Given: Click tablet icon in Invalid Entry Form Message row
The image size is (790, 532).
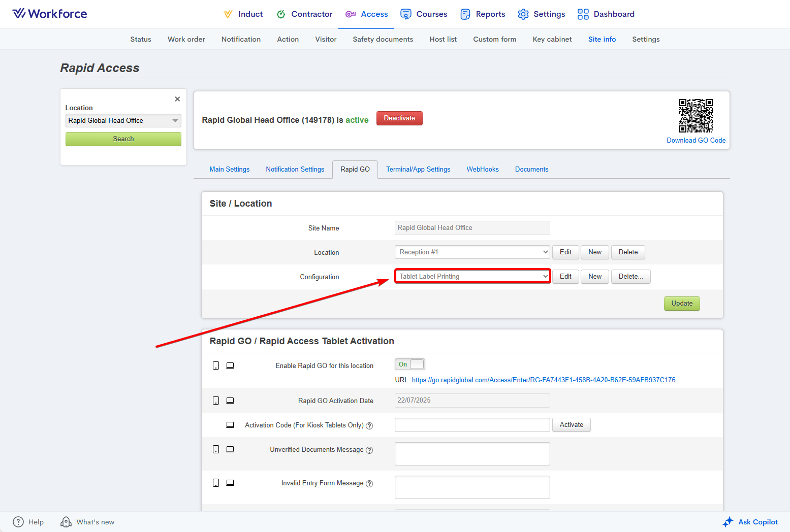Looking at the screenshot, I should tap(216, 483).
